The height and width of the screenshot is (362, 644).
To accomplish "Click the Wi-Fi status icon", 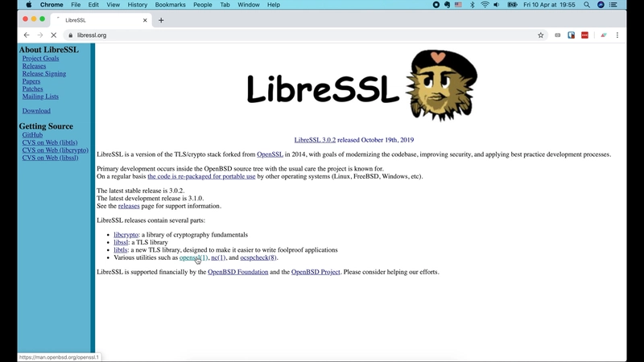I will pos(485,5).
